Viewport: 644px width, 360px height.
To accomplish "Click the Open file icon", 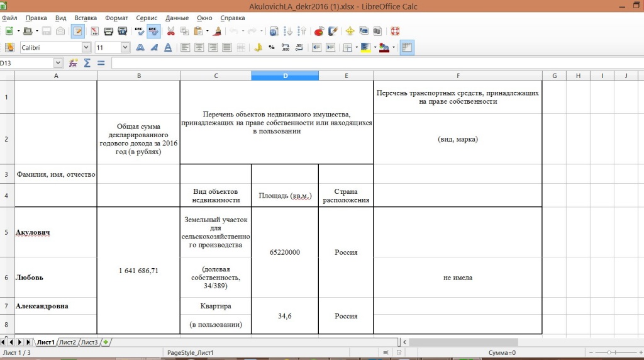I will [27, 31].
